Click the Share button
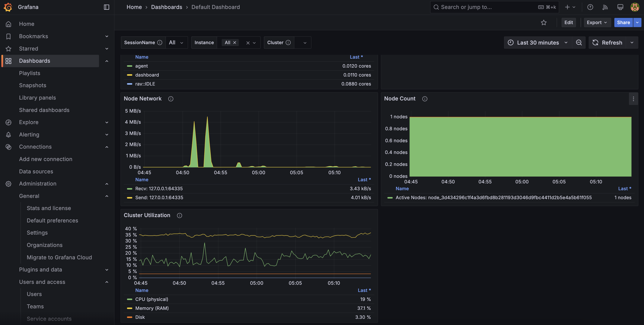Image resolution: width=644 pixels, height=325 pixels. tap(623, 22)
